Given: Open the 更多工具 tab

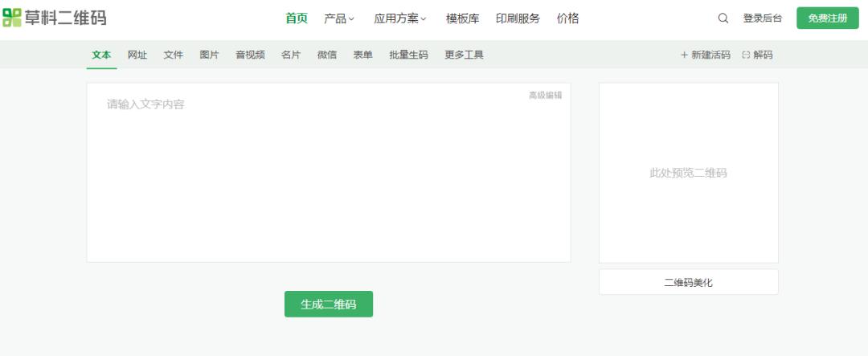Looking at the screenshot, I should [x=464, y=55].
